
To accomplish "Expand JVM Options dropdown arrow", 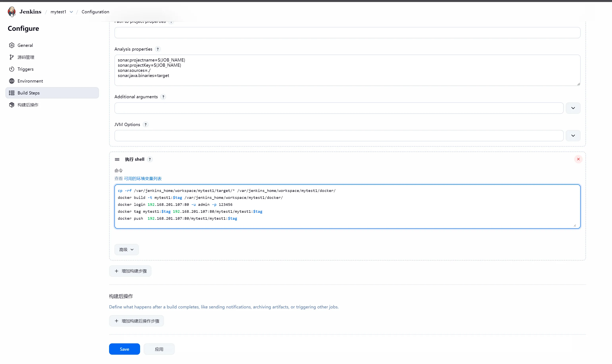I will (573, 136).
